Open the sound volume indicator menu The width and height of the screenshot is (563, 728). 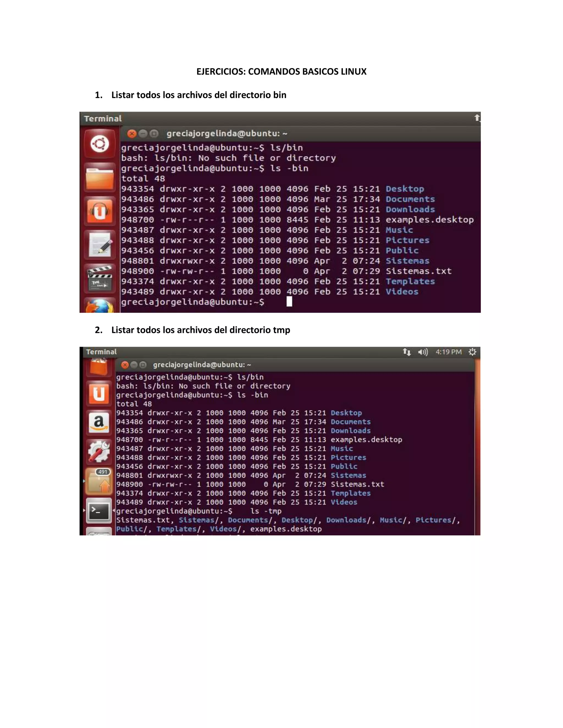pos(423,352)
